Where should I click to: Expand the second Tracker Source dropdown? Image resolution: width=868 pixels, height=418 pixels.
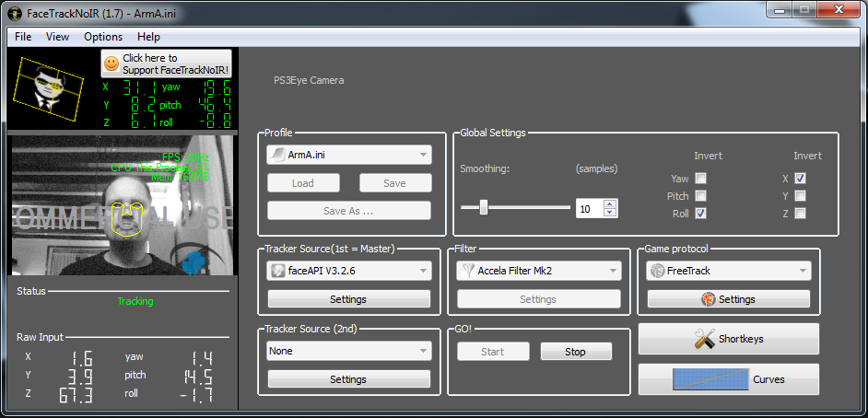(348, 351)
